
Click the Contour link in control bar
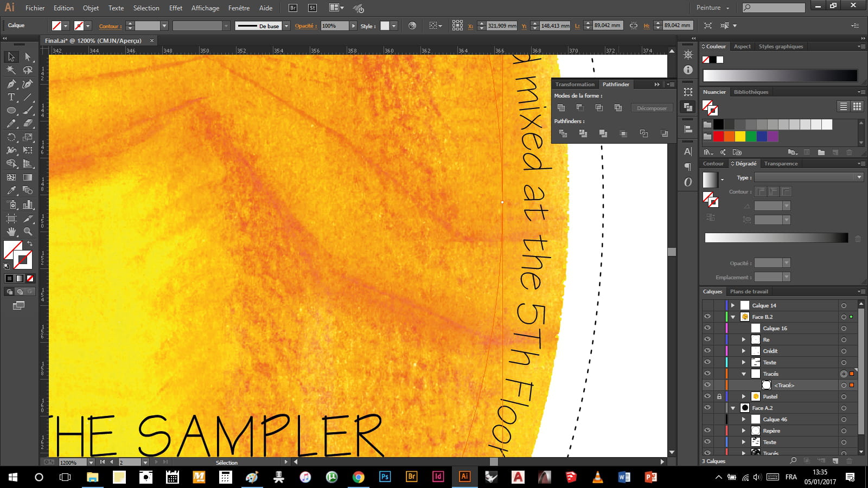tap(110, 26)
